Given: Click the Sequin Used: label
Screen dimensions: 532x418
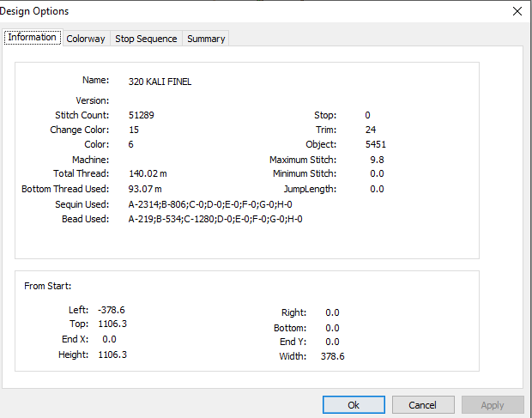Looking at the screenshot, I should (x=82, y=204).
